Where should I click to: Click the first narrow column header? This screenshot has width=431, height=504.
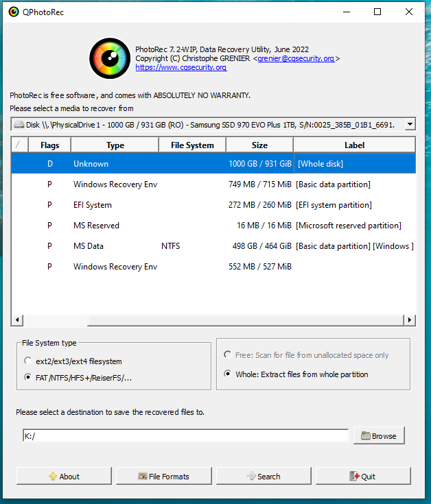click(20, 145)
